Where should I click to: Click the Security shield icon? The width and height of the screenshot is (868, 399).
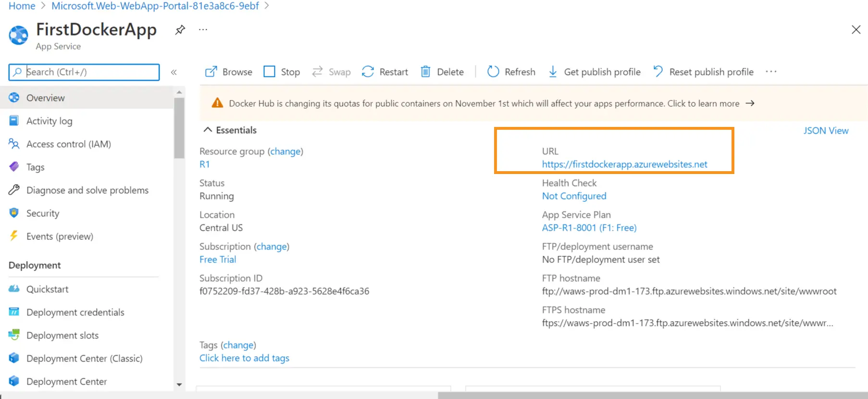pyautogui.click(x=14, y=213)
